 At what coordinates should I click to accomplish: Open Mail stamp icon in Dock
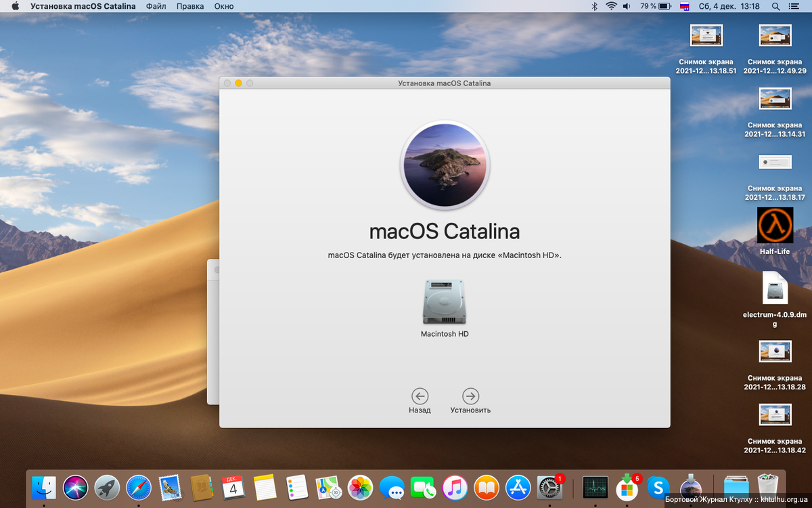click(x=170, y=487)
